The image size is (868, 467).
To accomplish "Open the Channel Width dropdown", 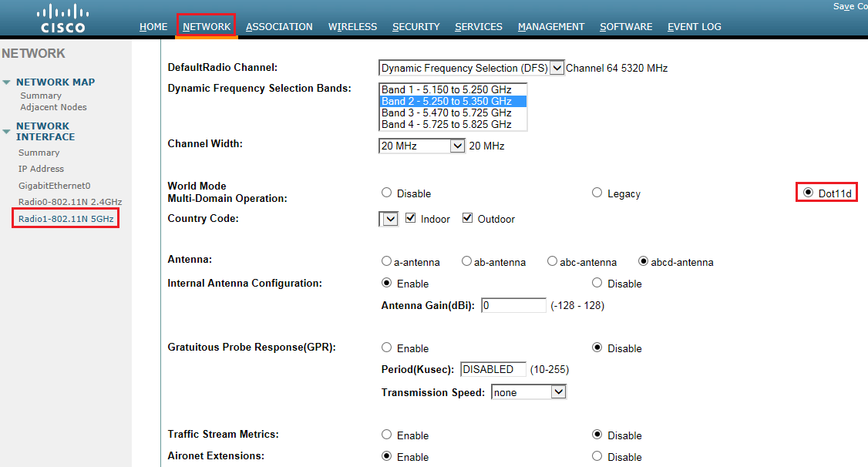I will tap(459, 145).
